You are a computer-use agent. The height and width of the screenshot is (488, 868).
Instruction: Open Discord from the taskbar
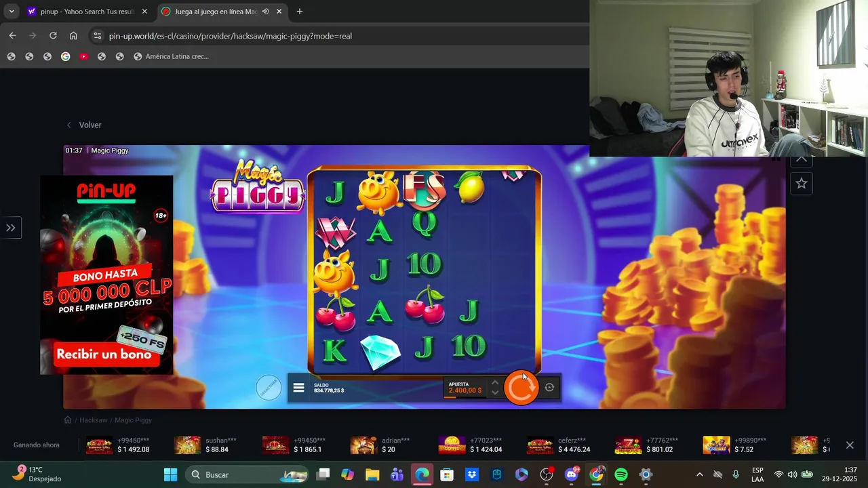pos(571,474)
